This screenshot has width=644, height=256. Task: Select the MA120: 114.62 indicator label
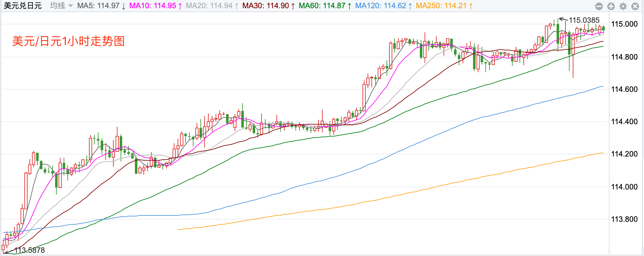click(384, 6)
